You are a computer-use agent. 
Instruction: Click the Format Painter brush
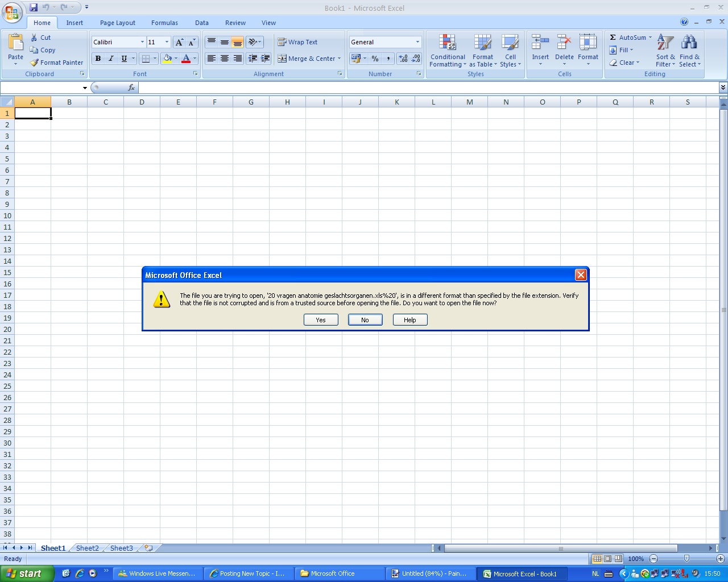tap(34, 63)
